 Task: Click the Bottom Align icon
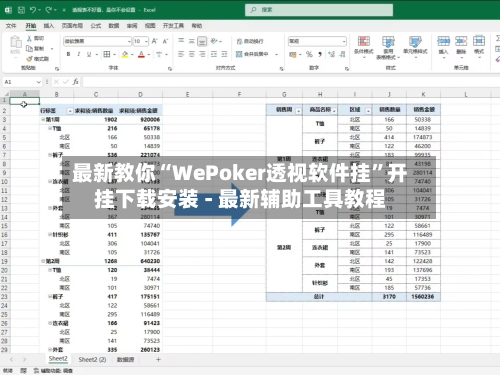202,41
